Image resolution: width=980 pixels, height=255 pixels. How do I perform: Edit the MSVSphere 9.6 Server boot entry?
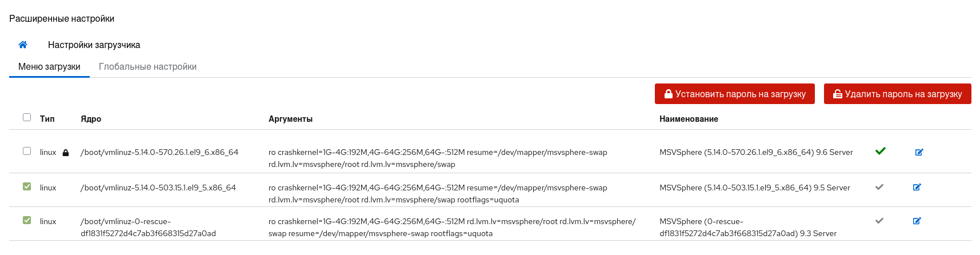[919, 152]
